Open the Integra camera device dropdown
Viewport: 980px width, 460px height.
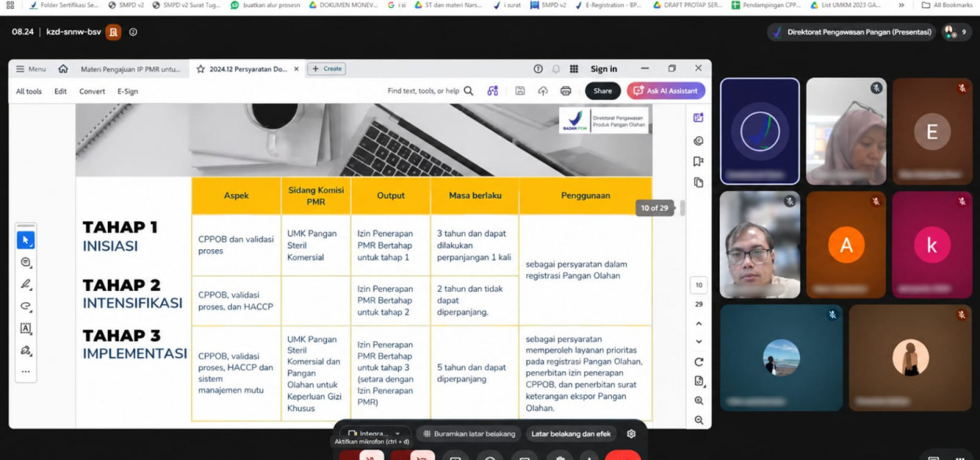pyautogui.click(x=375, y=433)
